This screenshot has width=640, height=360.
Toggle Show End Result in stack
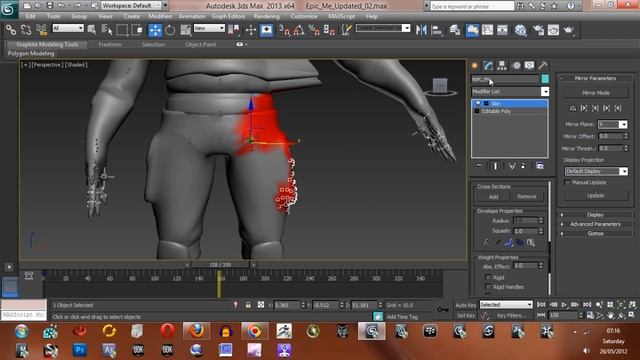(x=495, y=166)
